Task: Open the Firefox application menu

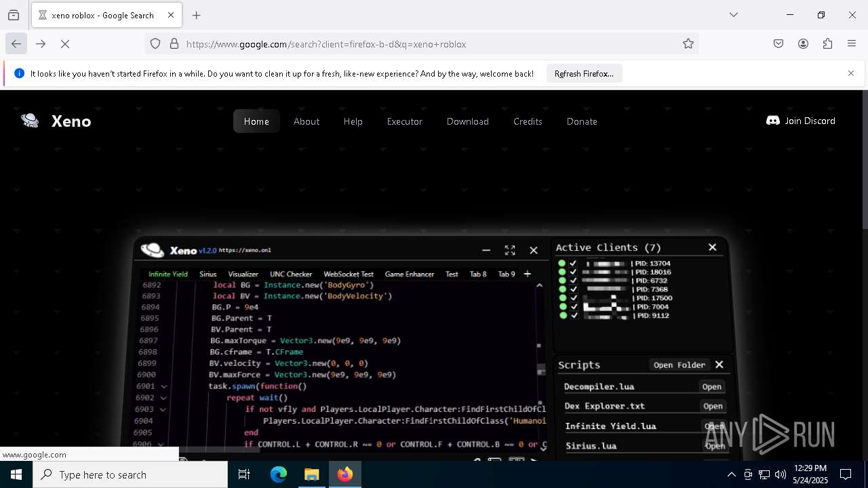Action: [x=852, y=44]
